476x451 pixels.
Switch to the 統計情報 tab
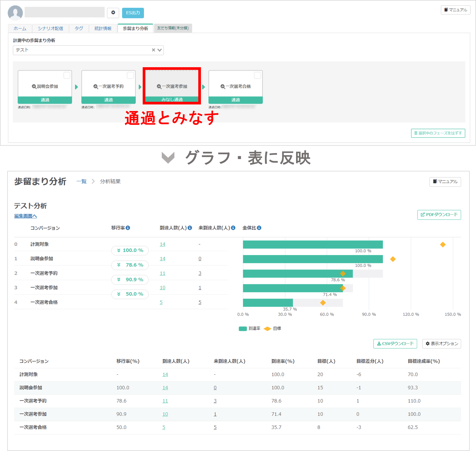[x=103, y=28]
